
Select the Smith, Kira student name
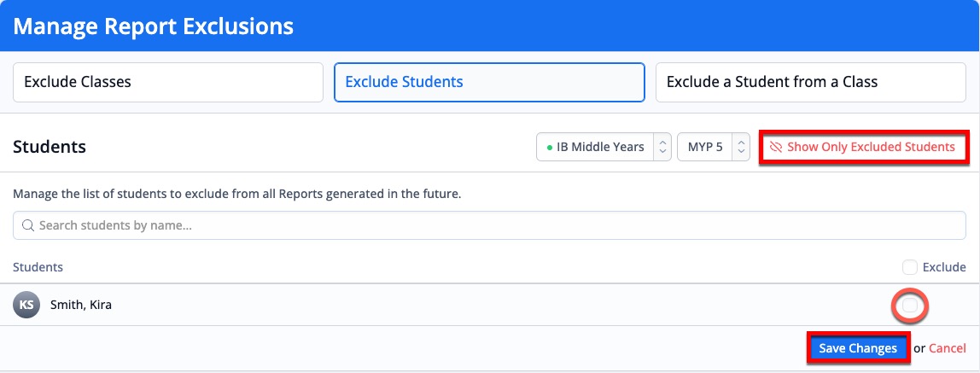pos(80,306)
